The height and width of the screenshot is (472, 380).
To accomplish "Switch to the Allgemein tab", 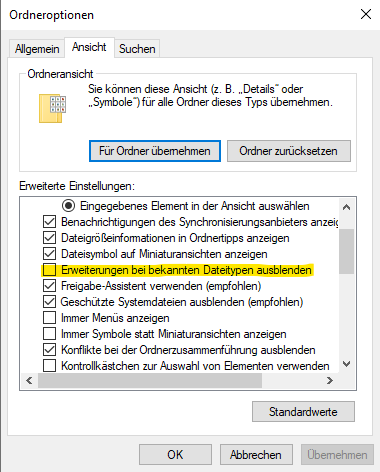I will point(37,49).
